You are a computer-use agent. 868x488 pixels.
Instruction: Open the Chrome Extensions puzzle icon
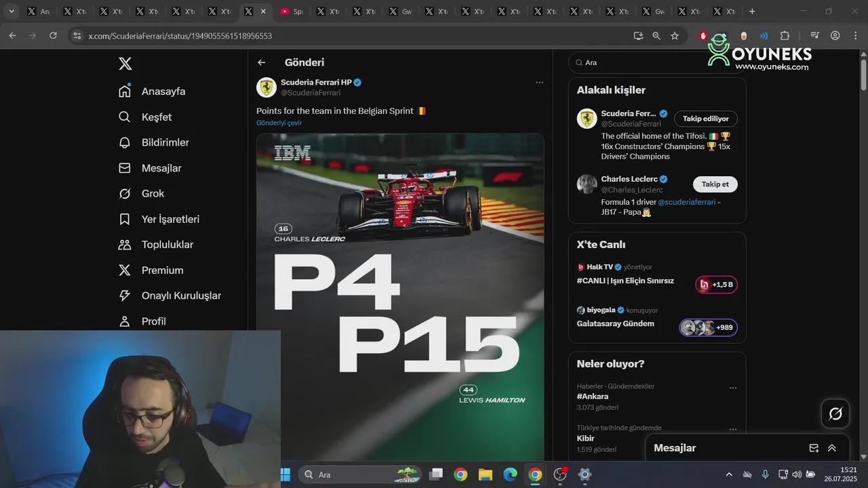coord(785,36)
